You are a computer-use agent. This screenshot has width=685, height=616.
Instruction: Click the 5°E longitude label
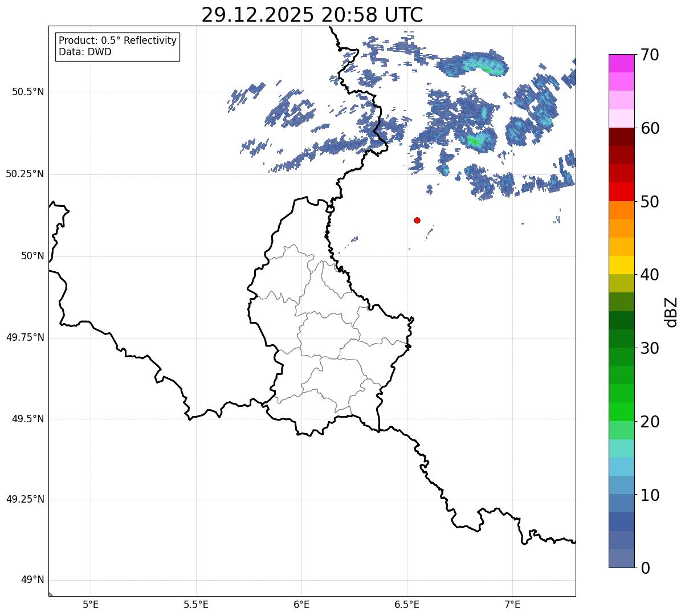coord(91,605)
